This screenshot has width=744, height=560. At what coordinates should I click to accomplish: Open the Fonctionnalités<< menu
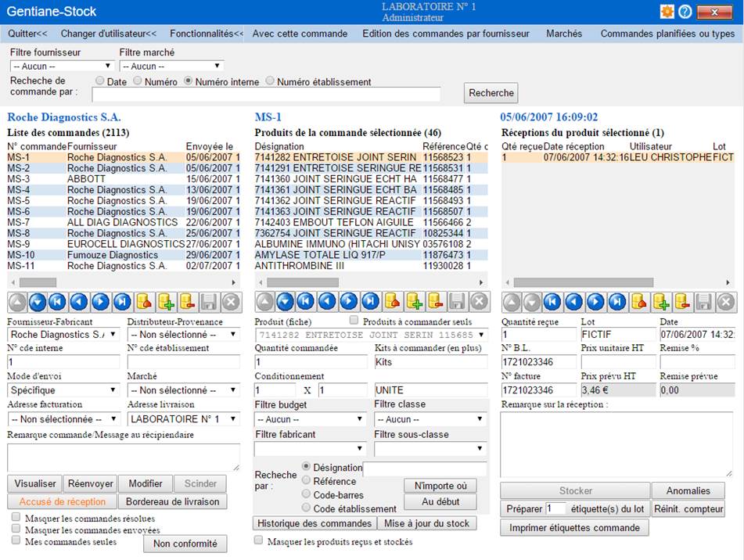click(207, 34)
